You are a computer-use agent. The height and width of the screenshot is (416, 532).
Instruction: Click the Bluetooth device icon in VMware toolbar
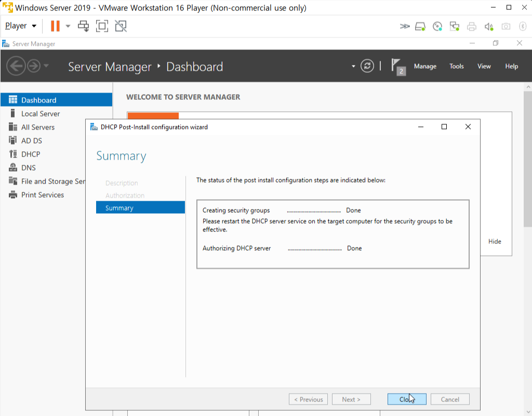[523, 27]
